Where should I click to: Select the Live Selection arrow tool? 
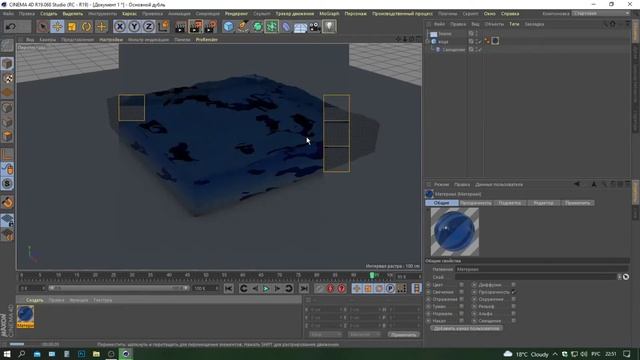pyautogui.click(x=42, y=27)
